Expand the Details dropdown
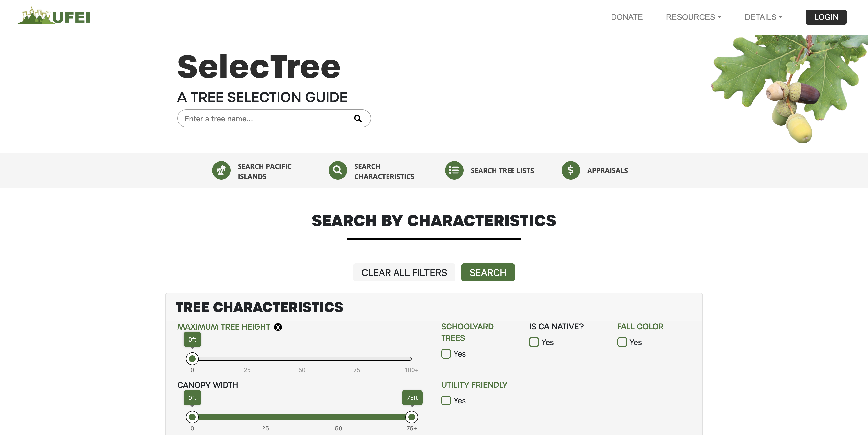 pyautogui.click(x=764, y=17)
